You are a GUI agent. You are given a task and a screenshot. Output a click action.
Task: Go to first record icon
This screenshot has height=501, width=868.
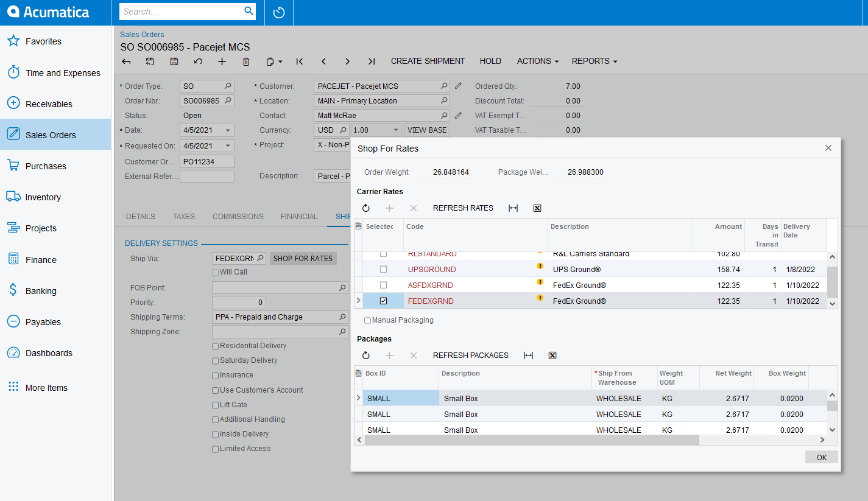[x=300, y=61]
